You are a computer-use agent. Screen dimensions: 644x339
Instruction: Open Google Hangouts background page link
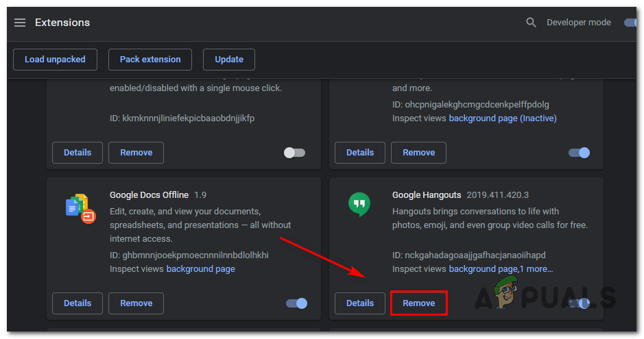point(483,269)
